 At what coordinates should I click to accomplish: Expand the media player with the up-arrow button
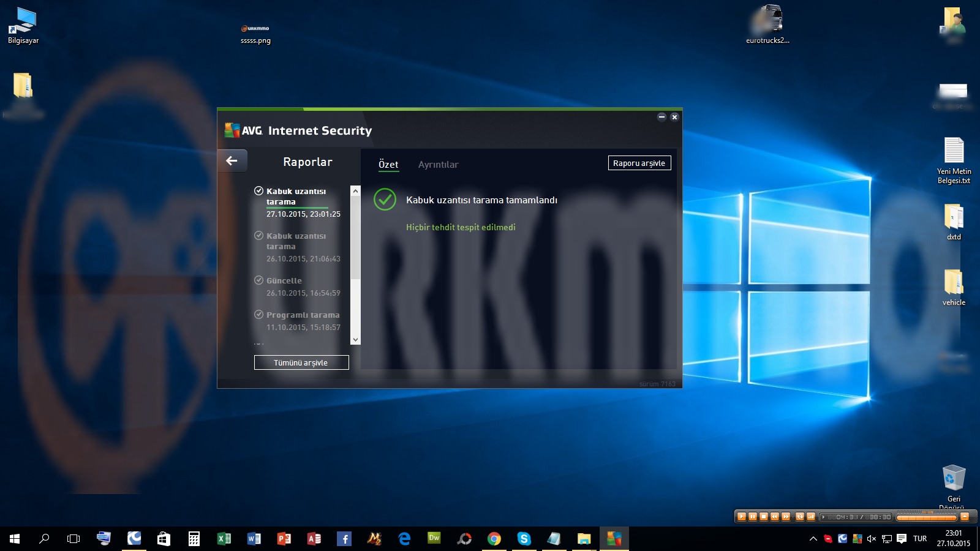(965, 517)
